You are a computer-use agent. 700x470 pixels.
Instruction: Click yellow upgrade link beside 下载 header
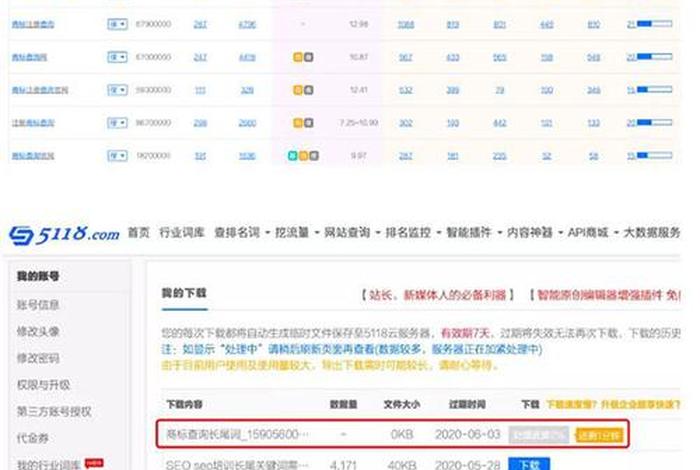(x=613, y=404)
